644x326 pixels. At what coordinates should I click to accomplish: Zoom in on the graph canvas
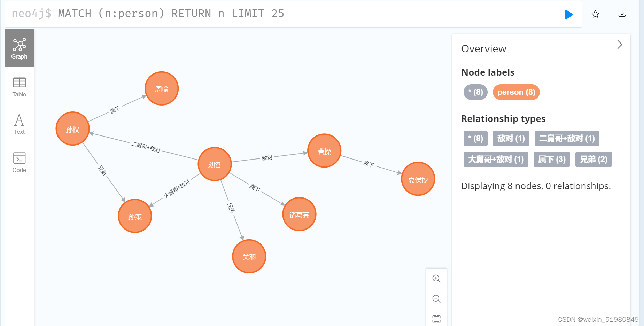point(436,279)
